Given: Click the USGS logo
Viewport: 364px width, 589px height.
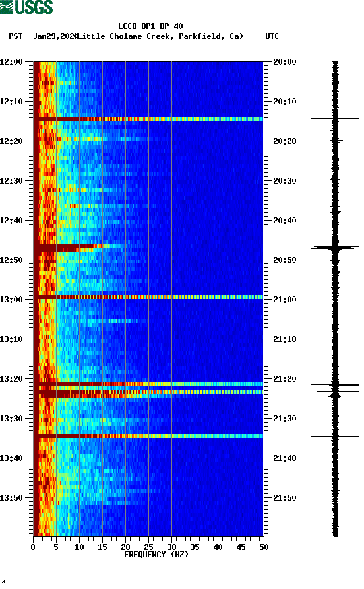Looking at the screenshot, I should coord(26,7).
